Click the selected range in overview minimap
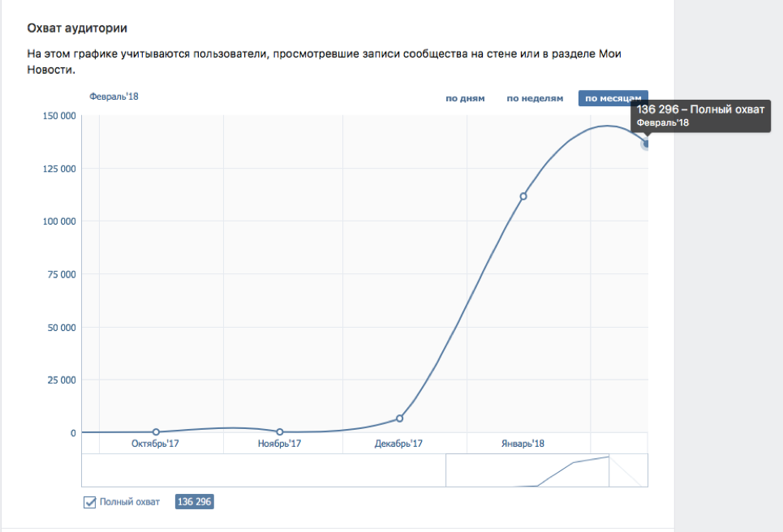 527,471
